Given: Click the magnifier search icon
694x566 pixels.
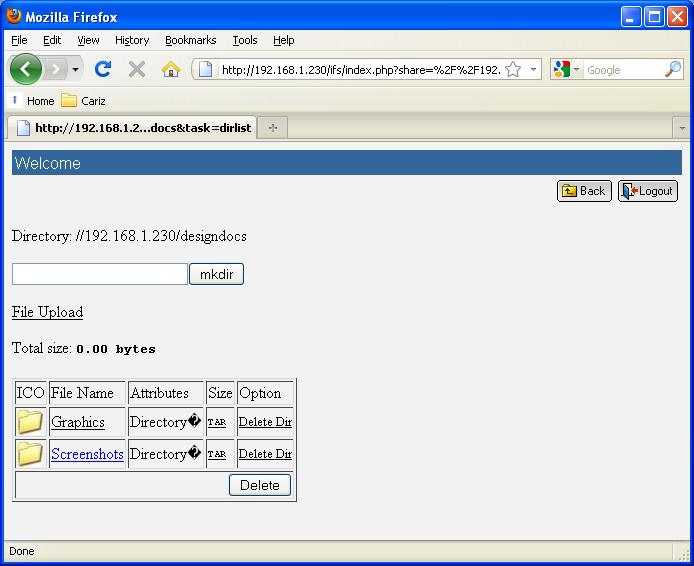Looking at the screenshot, I should tap(673, 69).
